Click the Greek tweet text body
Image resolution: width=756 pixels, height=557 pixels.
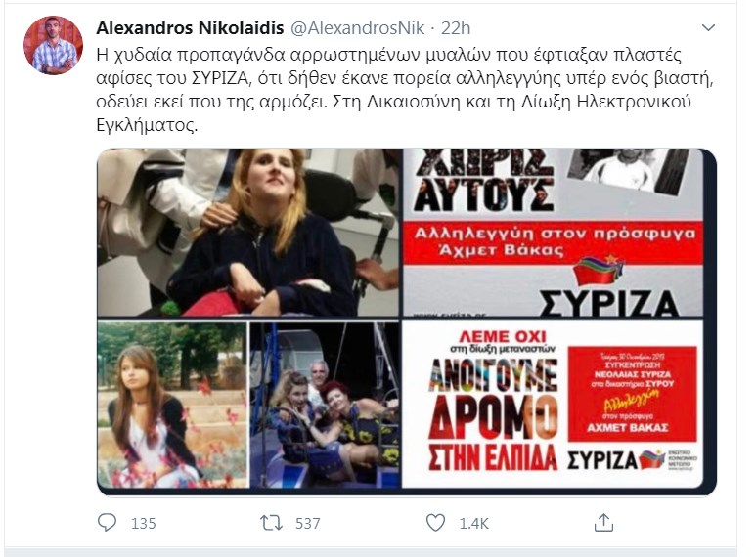[x=405, y=90]
